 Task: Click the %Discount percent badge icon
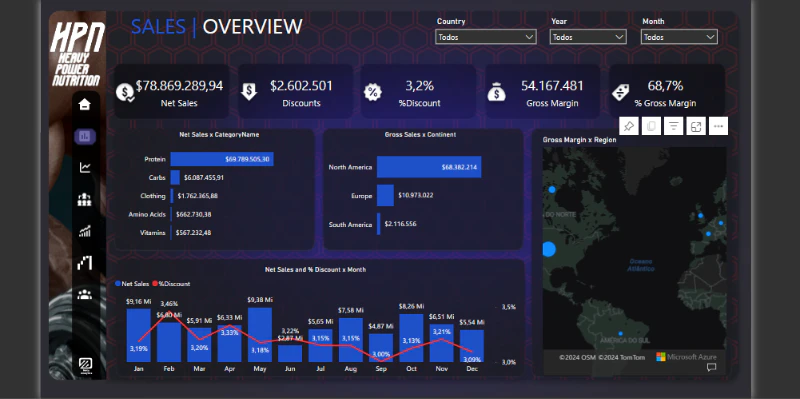point(372,92)
